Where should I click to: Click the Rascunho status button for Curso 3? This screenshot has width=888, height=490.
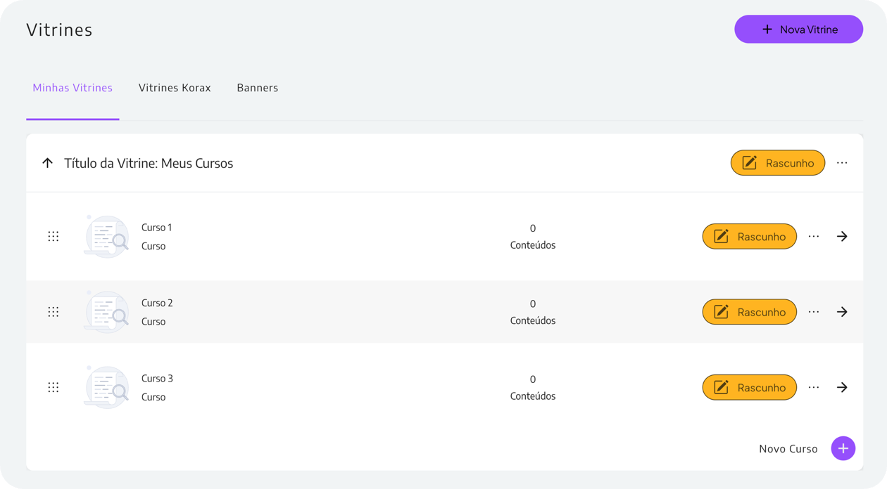point(749,387)
